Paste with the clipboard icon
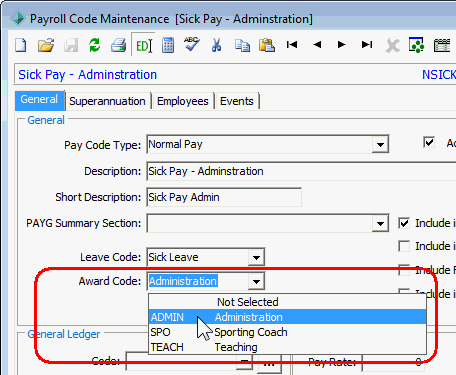 267,45
